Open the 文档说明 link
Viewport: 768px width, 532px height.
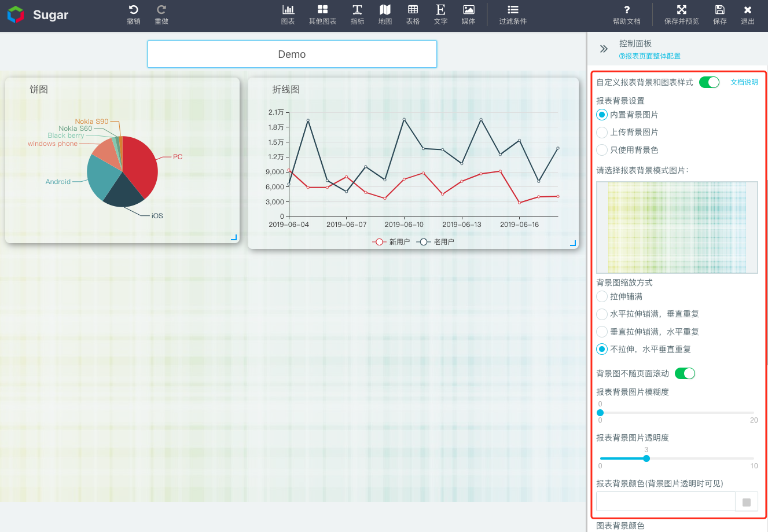click(x=744, y=82)
